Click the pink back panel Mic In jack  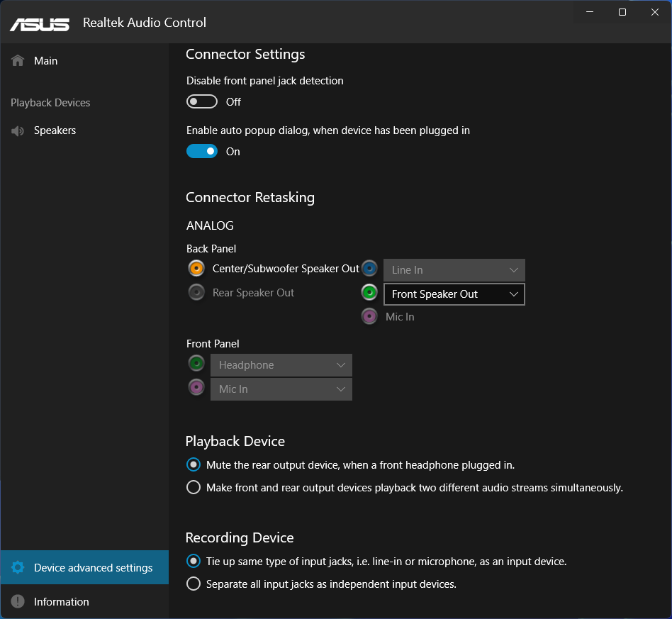(x=369, y=316)
